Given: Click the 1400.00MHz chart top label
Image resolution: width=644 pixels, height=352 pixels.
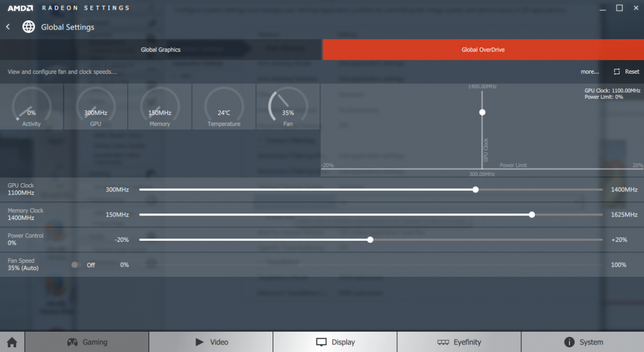Looking at the screenshot, I should point(482,86).
